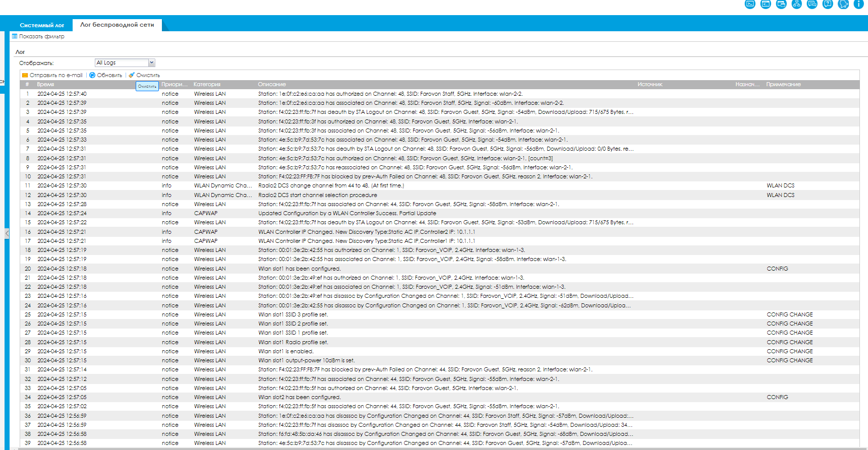Sort by the Время column header
The image size is (868, 450).
click(x=45, y=84)
